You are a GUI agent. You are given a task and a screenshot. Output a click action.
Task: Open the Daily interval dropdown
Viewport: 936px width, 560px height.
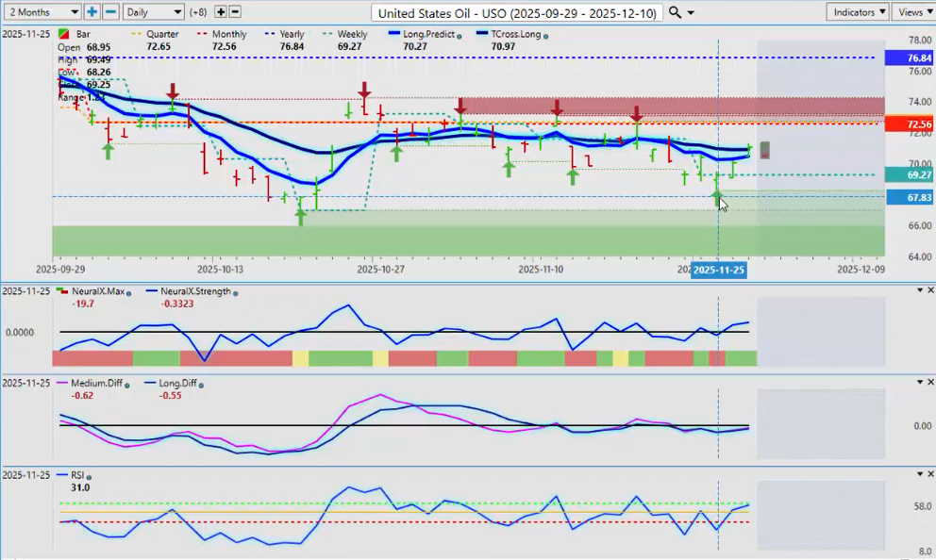click(153, 12)
